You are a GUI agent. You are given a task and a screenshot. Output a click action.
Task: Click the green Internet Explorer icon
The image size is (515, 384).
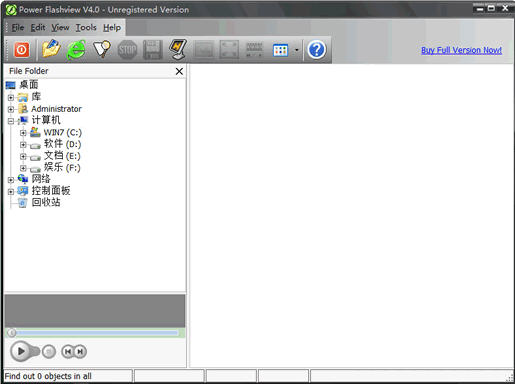[x=76, y=50]
